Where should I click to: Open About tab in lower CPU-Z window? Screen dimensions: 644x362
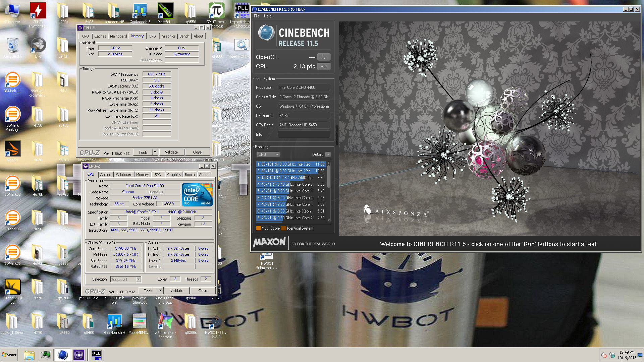coord(204,175)
